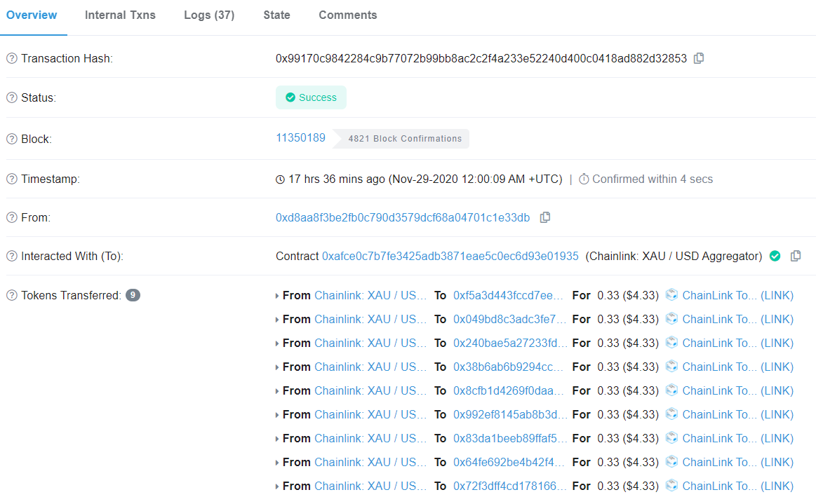Screen dimensions: 816x504
Task: Open the Internal Txns tab
Action: pos(120,15)
